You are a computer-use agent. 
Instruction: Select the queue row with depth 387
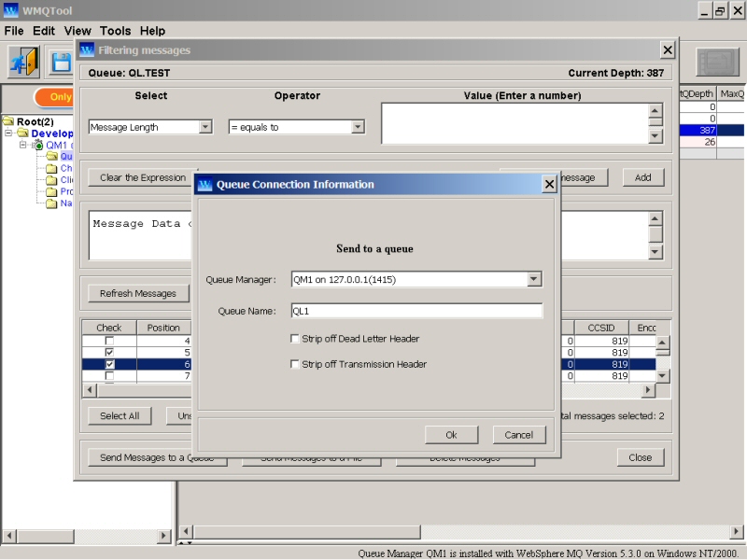point(712,130)
